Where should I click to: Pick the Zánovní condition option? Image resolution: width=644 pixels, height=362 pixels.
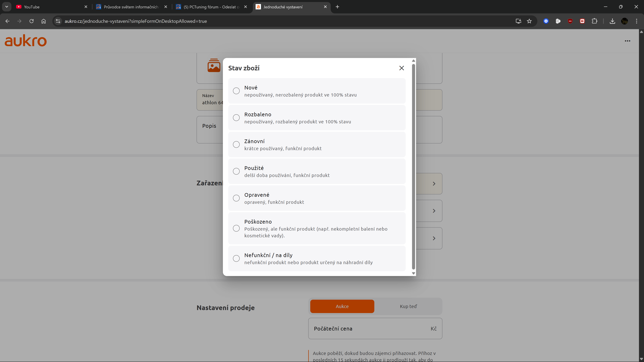(236, 144)
